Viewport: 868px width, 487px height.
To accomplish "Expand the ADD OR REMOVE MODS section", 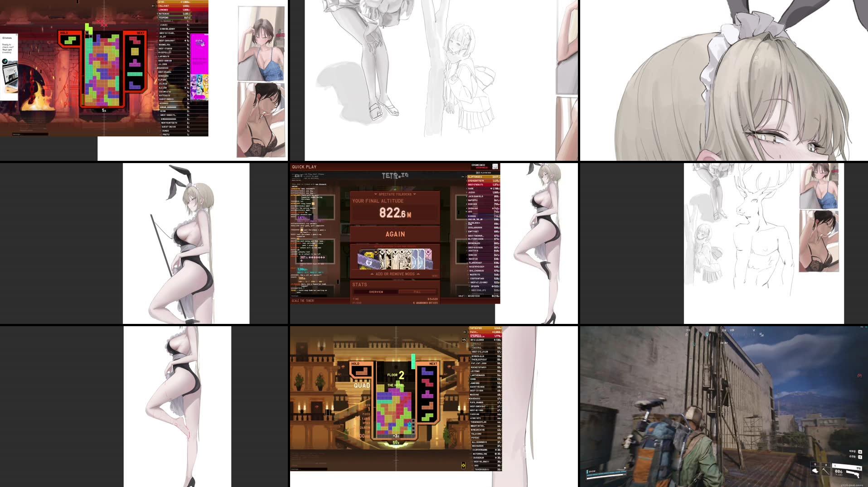I will coord(395,274).
